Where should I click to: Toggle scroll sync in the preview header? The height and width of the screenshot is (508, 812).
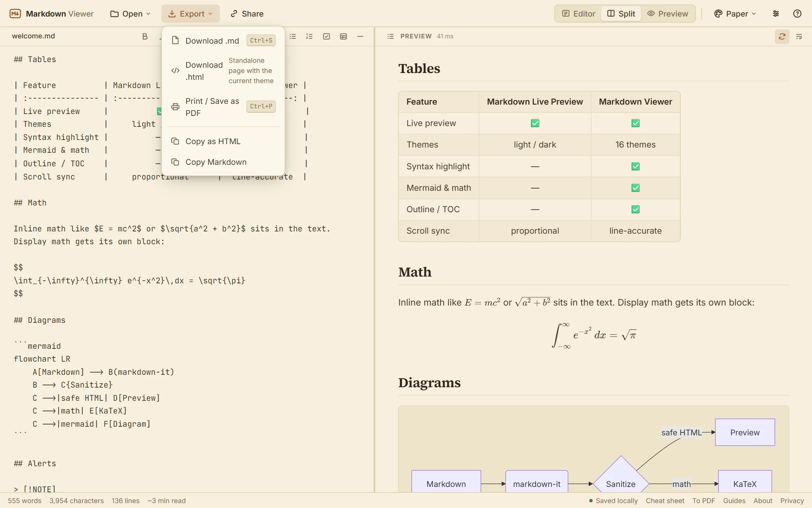tap(782, 36)
